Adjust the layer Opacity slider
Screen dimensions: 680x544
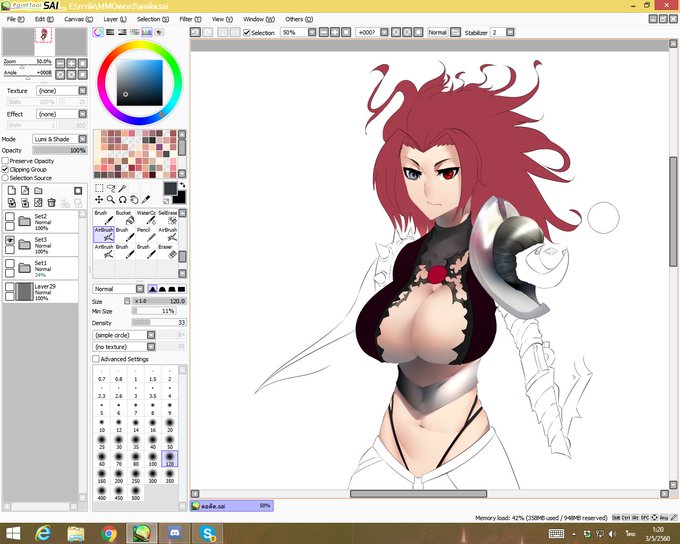(60, 150)
